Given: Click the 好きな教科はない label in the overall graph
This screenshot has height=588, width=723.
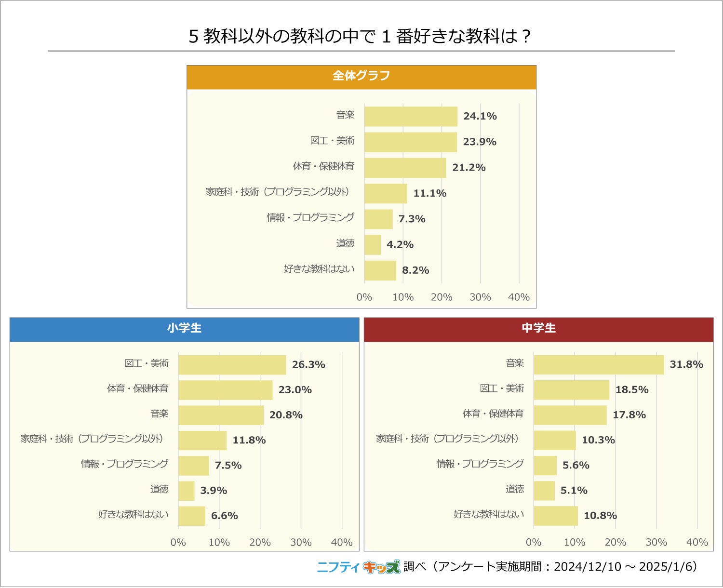Looking at the screenshot, I should 319,269.
